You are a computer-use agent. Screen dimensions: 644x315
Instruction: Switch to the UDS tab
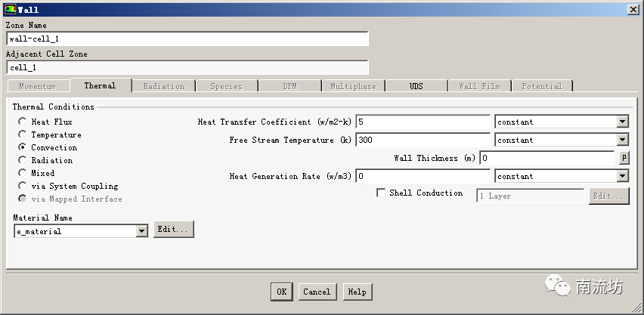tap(416, 86)
